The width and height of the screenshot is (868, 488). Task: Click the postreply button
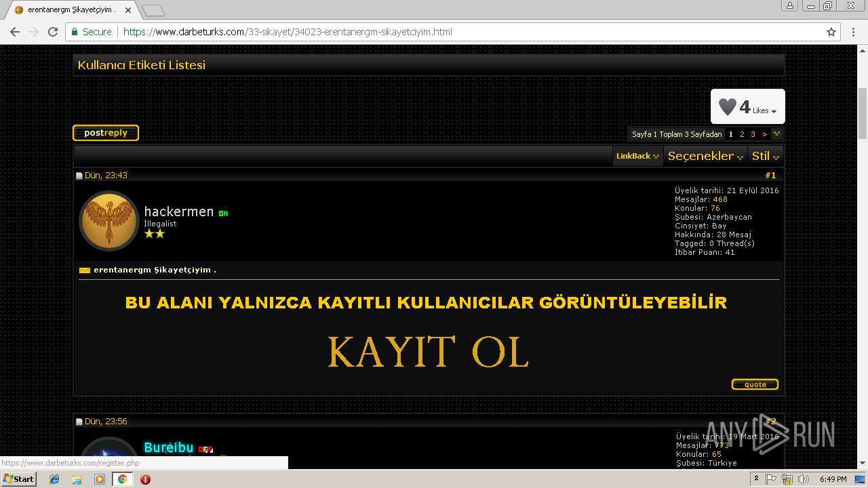(106, 133)
